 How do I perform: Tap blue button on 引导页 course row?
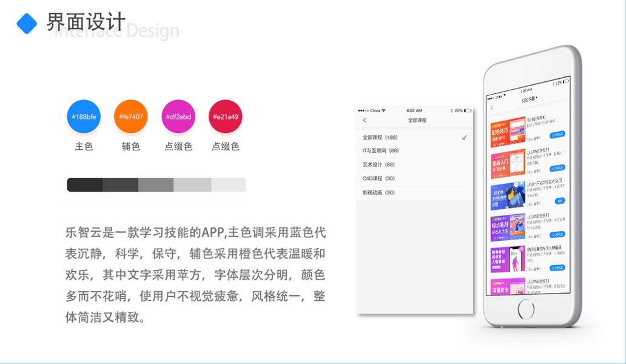tap(557, 268)
